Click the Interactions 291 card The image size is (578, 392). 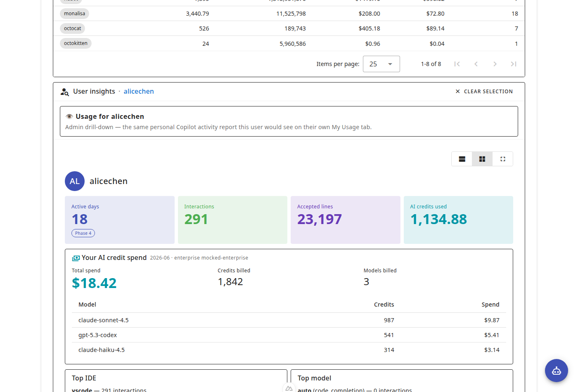tap(232, 220)
